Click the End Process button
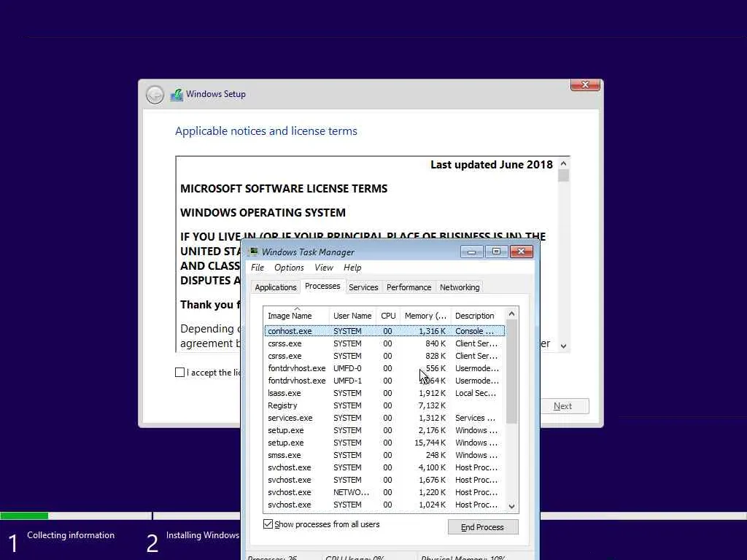 tap(483, 527)
